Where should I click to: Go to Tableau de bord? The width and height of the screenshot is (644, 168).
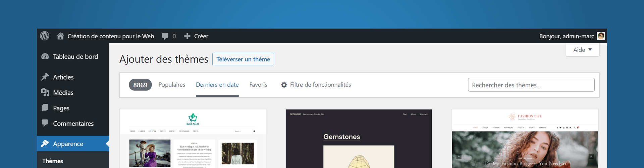click(x=75, y=56)
